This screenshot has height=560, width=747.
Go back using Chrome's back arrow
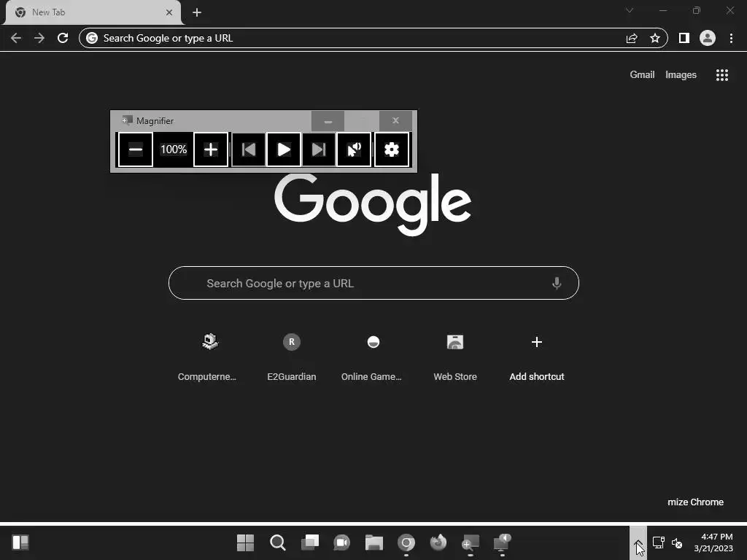(16, 38)
